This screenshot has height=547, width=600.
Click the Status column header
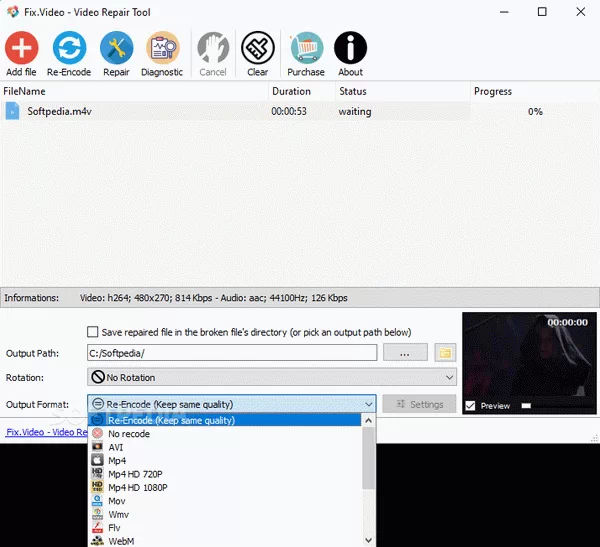pyautogui.click(x=403, y=91)
